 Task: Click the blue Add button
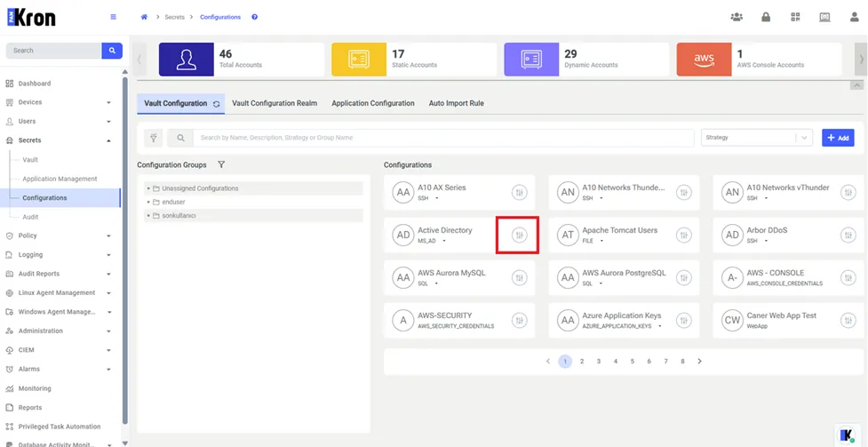click(x=838, y=138)
